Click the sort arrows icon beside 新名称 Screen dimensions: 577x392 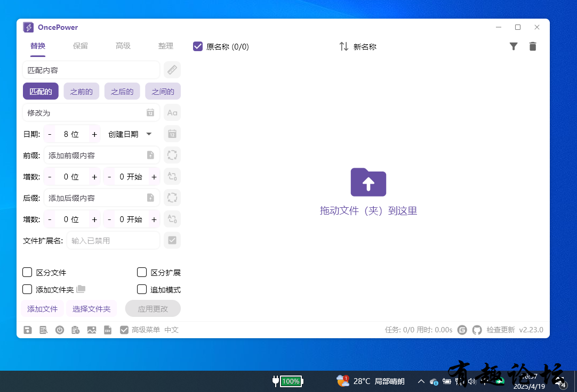(x=344, y=46)
